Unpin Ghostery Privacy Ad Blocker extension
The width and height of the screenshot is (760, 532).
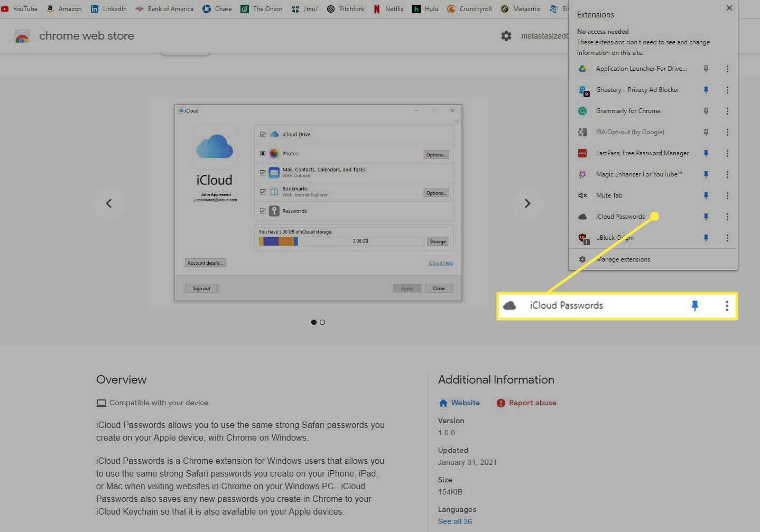[x=706, y=90]
